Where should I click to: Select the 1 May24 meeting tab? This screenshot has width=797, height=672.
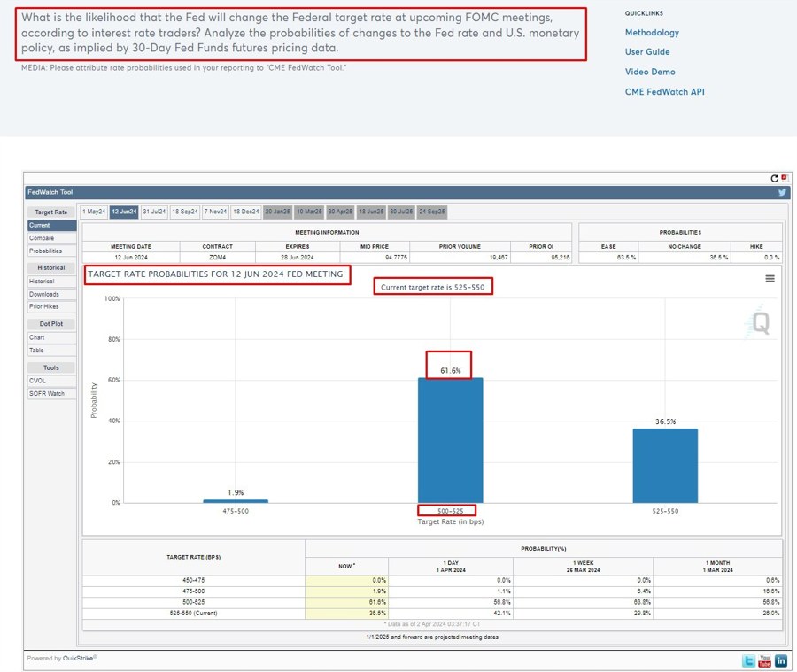click(94, 212)
